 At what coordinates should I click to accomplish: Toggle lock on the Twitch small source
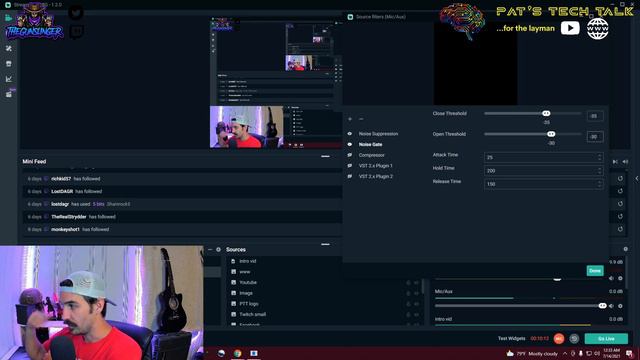[x=408, y=315]
